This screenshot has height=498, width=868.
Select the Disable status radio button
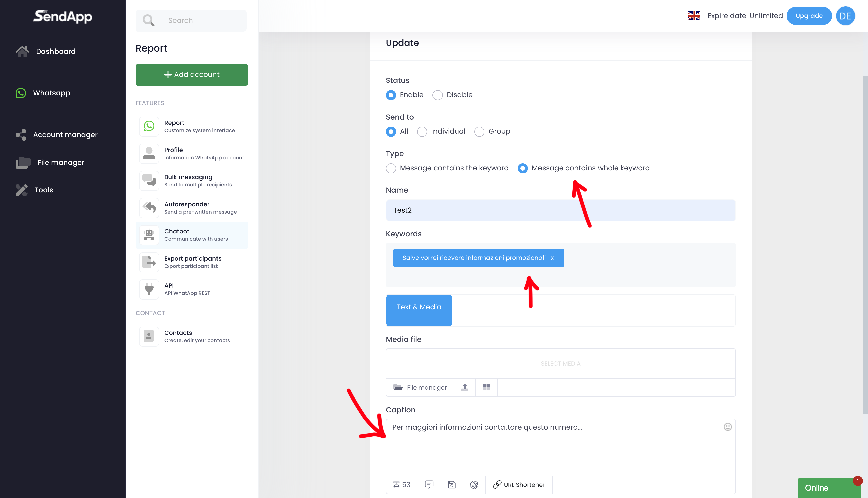click(438, 95)
